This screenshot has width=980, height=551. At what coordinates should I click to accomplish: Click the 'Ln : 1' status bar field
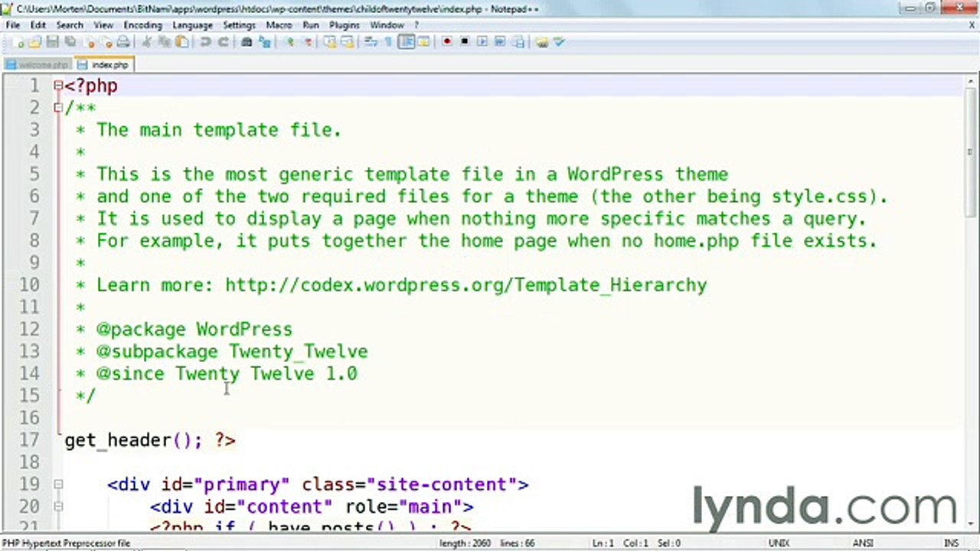(x=603, y=543)
